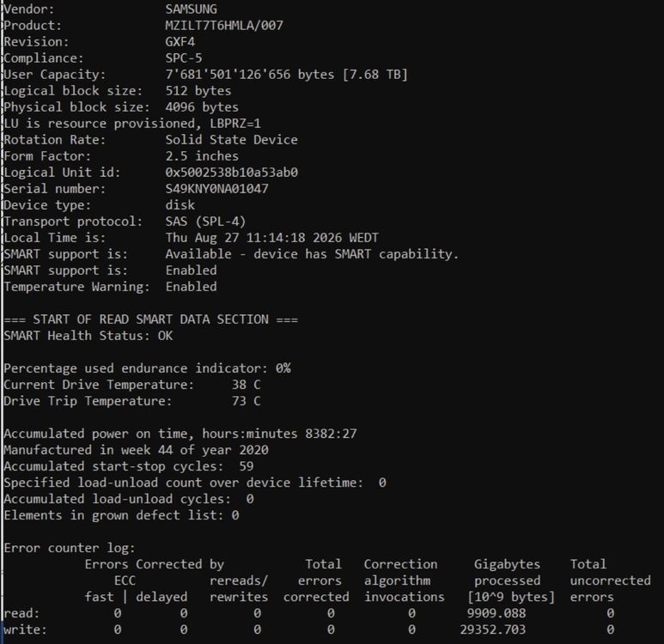Click the read gigabytes processed 9909.088
Image resolution: width=664 pixels, height=644 pixels.
(x=496, y=613)
